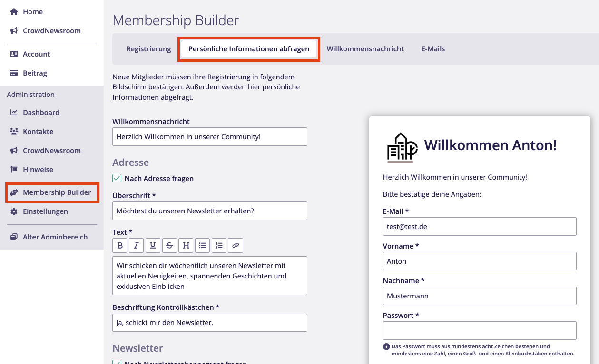Insert heading with the H icon
Screen dimensions: 599x364
[x=186, y=245]
